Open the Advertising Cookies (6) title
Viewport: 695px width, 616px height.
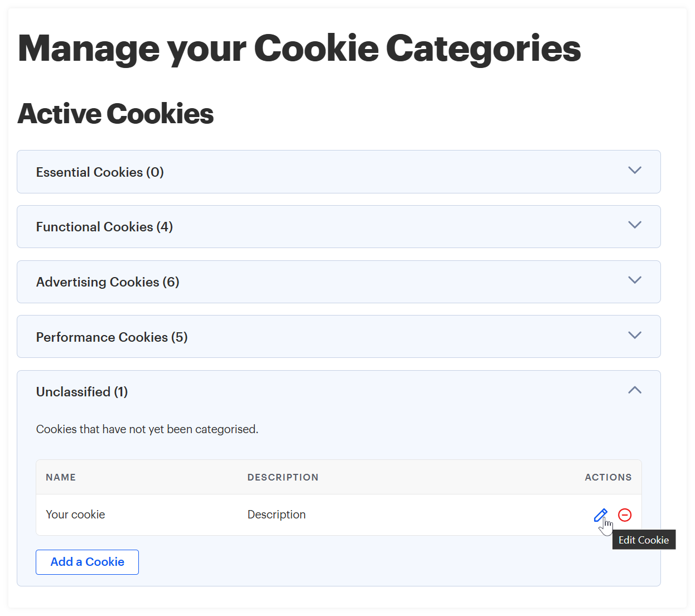pos(108,282)
